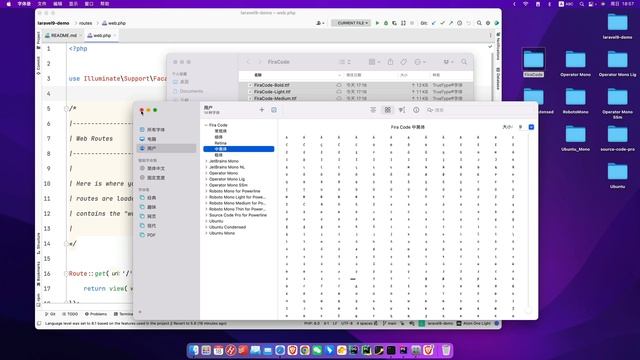Click the UTF-8 encoding in status bar

347,323
